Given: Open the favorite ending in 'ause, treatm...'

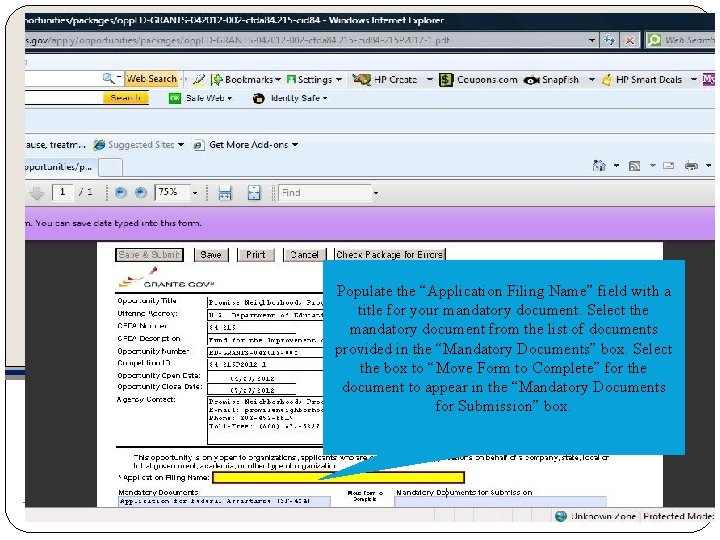Looking at the screenshot, I should click(x=55, y=145).
